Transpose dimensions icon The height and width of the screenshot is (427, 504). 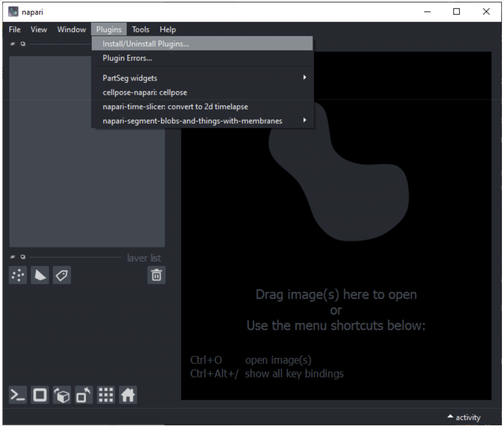coord(84,395)
